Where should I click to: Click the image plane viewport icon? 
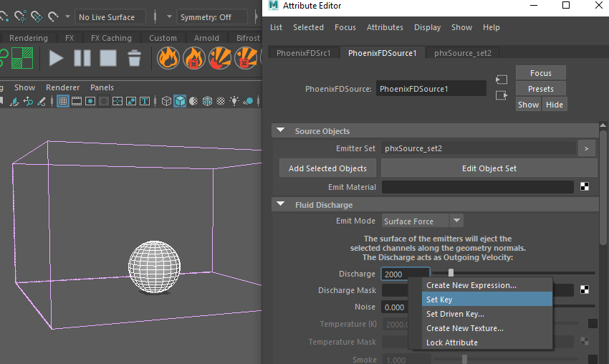click(14, 102)
